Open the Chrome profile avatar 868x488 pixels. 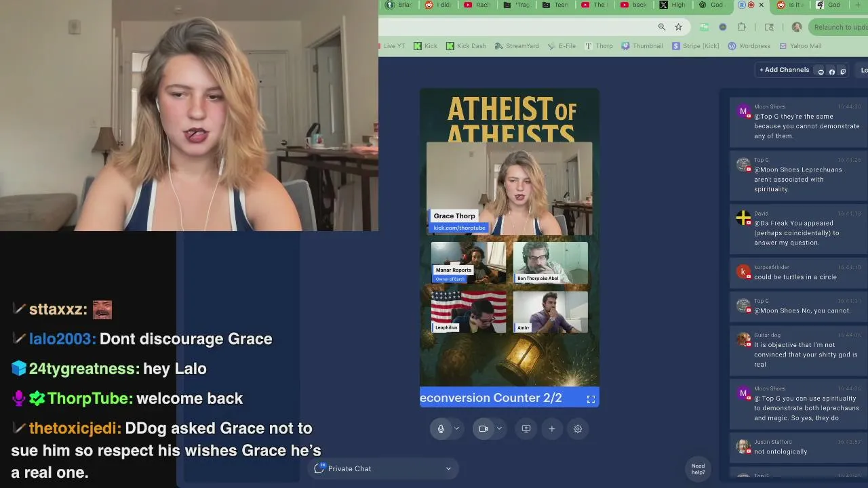[797, 27]
